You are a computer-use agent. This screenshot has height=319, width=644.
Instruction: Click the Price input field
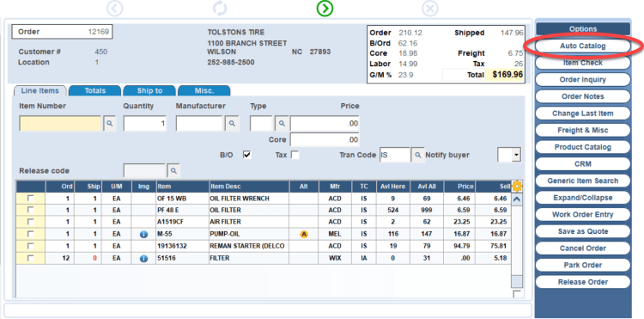[x=325, y=123]
